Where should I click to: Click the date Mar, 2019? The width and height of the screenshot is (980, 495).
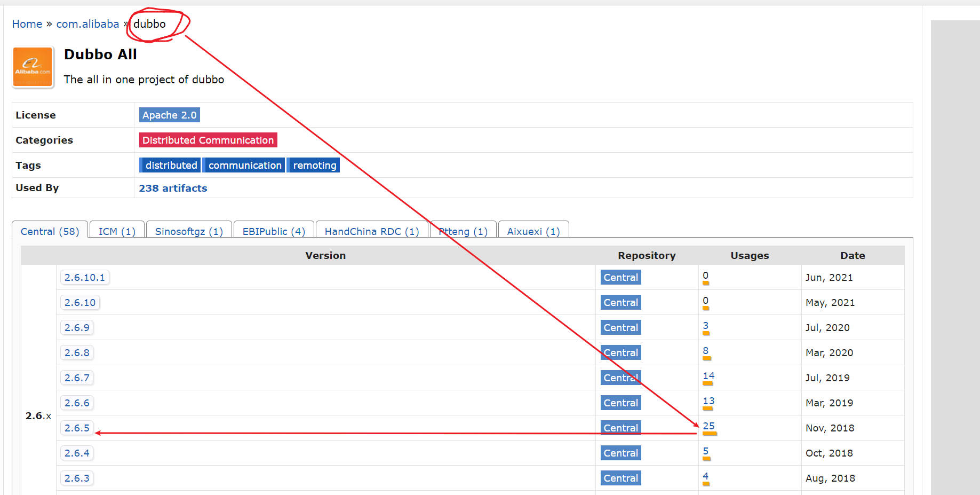[829, 403]
